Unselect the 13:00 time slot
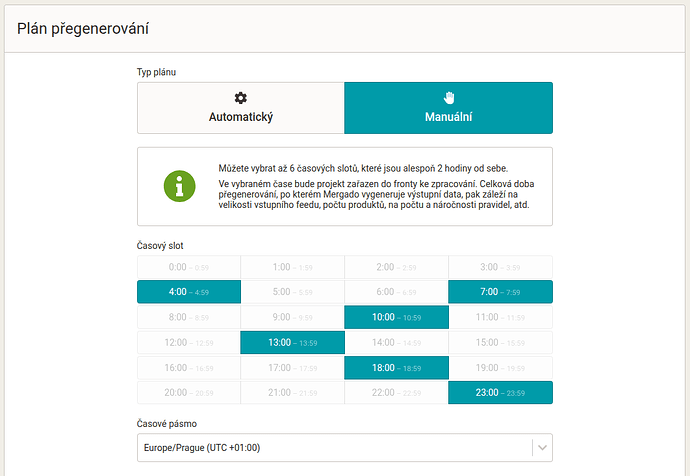The width and height of the screenshot is (690, 476). click(x=292, y=342)
